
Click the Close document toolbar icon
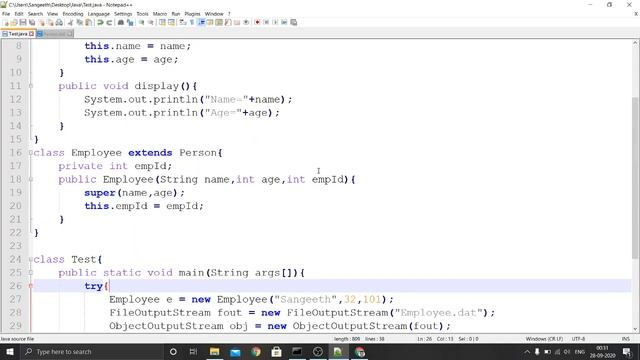pos(41,22)
